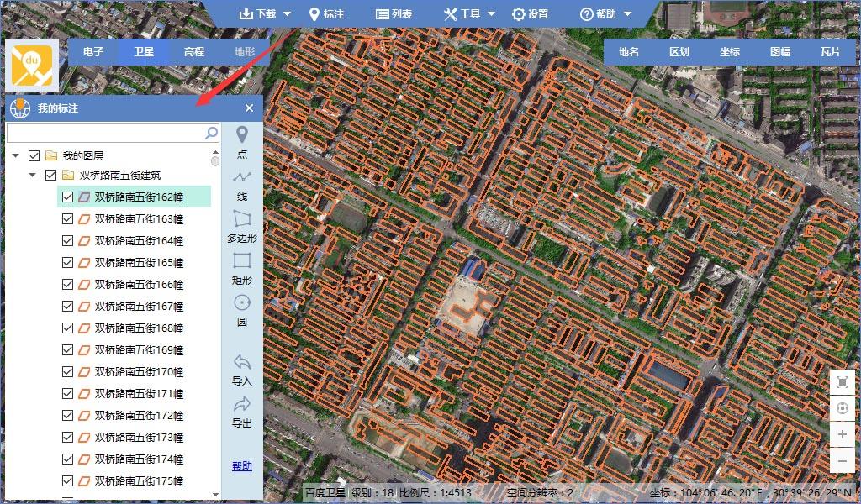
Task: Click folder icon of 双桥路南五街建筑
Action: pos(68,176)
